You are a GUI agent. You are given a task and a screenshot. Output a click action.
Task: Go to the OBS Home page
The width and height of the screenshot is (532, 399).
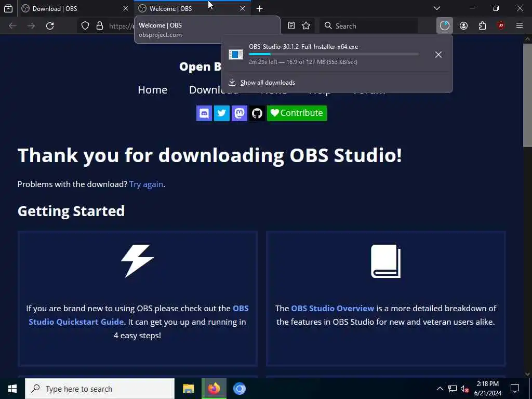[153, 90]
